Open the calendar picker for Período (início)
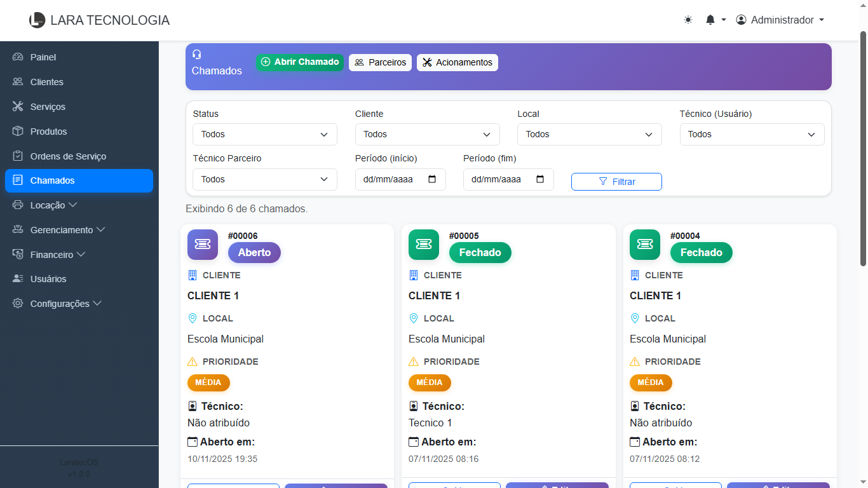The image size is (868, 488). pos(433,179)
